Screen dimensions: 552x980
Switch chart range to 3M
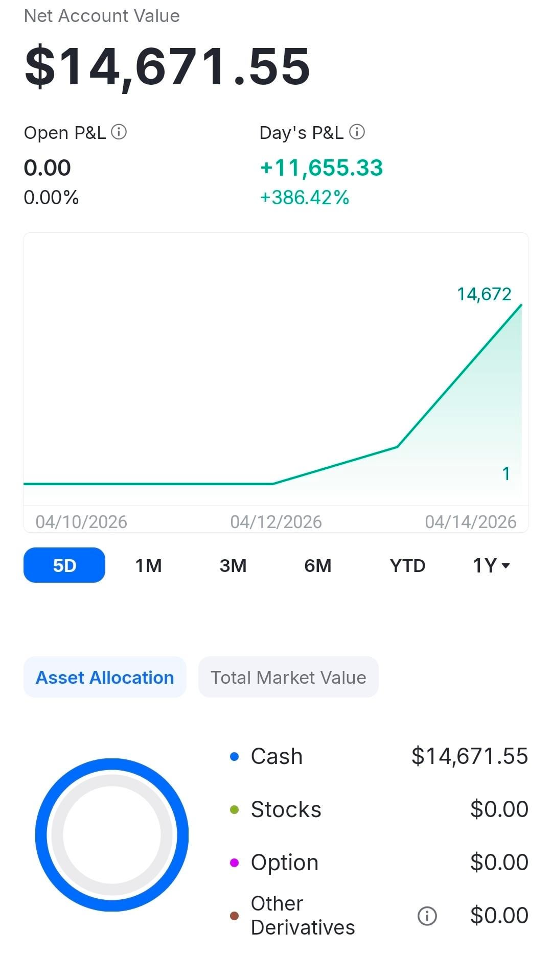point(233,565)
